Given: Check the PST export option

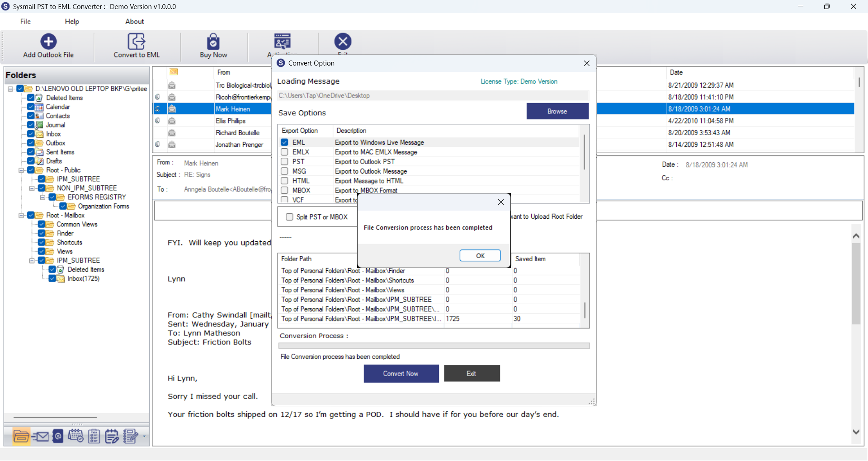Looking at the screenshot, I should pyautogui.click(x=284, y=161).
